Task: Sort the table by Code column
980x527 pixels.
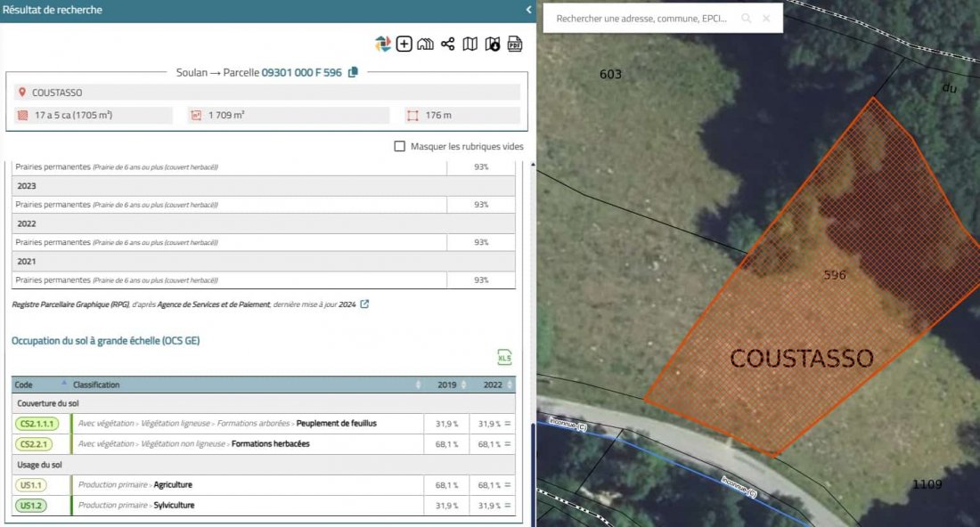Action: coord(63,385)
